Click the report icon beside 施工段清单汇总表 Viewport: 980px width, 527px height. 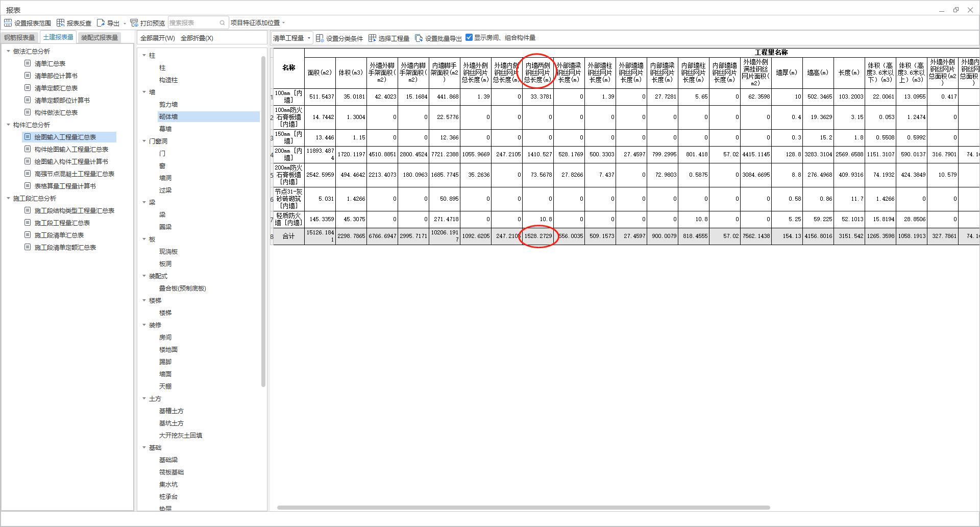click(28, 235)
